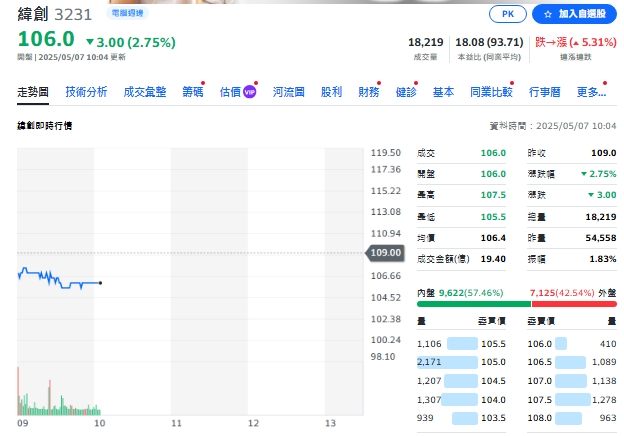Click the red 外盤 ratio bar
This screenshot has width=624, height=436.
point(574,304)
